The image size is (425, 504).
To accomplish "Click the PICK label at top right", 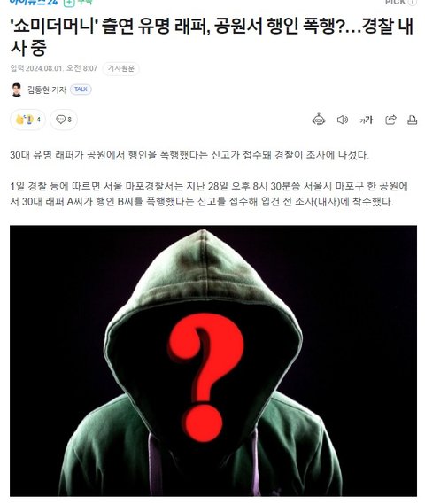I will click(396, 3).
